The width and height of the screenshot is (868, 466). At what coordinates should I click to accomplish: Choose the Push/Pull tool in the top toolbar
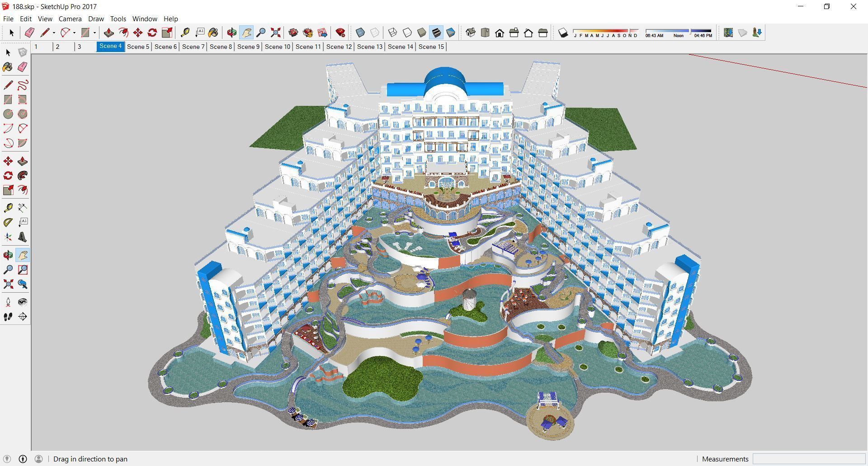coord(108,33)
